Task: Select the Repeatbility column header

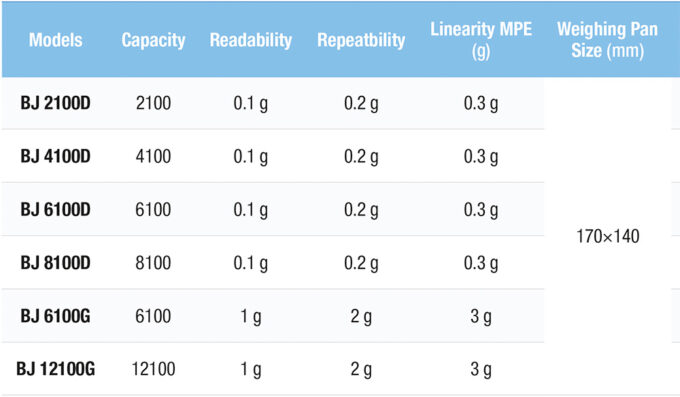Action: click(361, 41)
